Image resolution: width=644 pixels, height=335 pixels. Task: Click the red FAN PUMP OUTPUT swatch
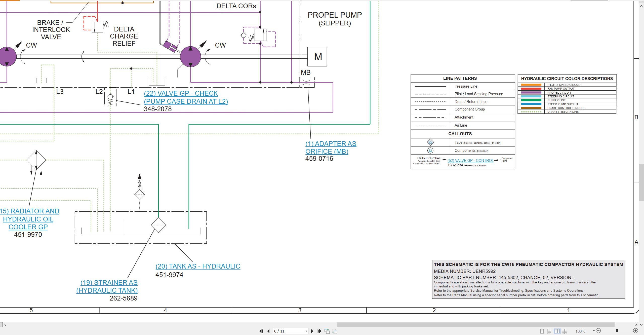[531, 89]
